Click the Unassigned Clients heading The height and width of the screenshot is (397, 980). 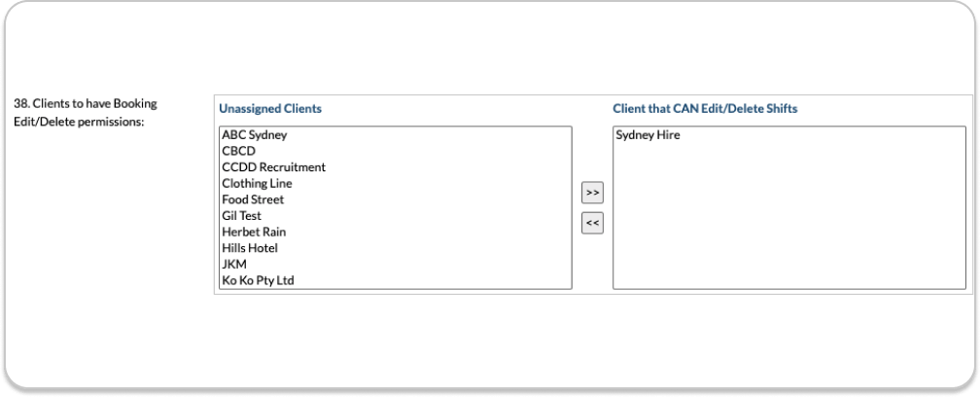point(270,109)
